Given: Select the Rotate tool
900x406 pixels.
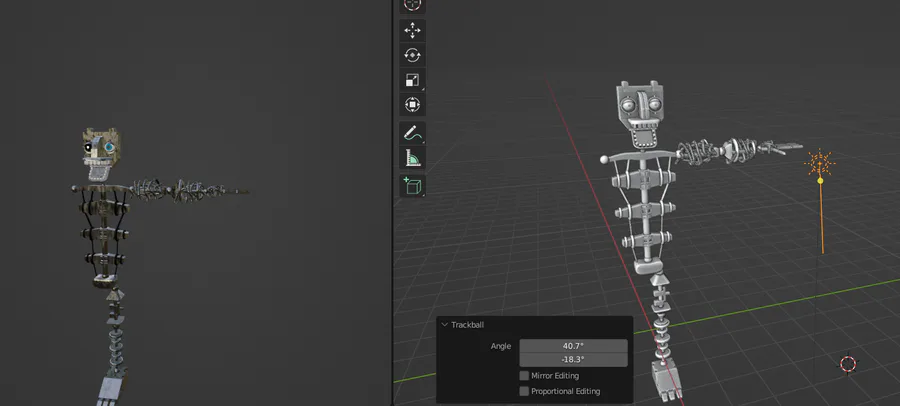Looking at the screenshot, I should pos(412,55).
